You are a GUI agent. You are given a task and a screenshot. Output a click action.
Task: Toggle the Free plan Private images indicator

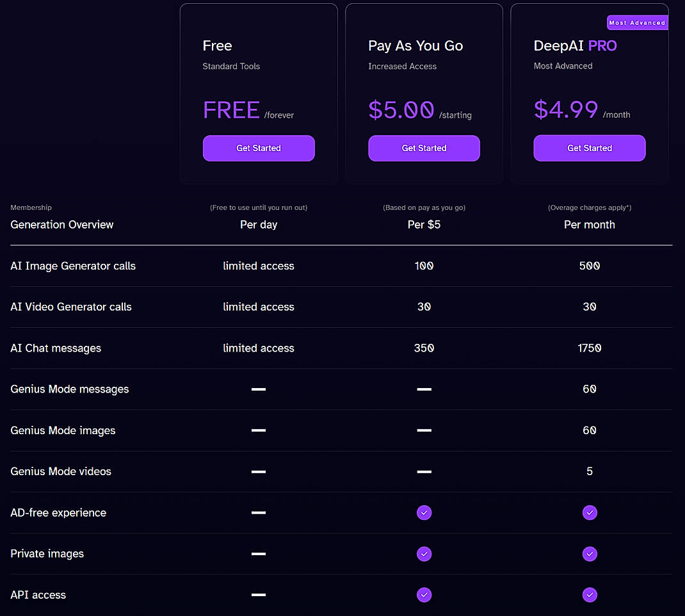tap(259, 553)
